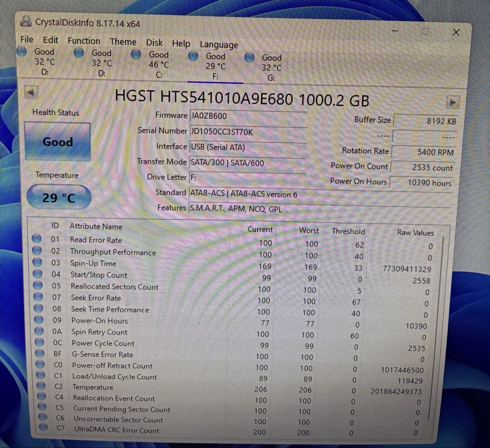Screen dimensions: 490x448
Task: Open the Function menu
Action: click(84, 41)
